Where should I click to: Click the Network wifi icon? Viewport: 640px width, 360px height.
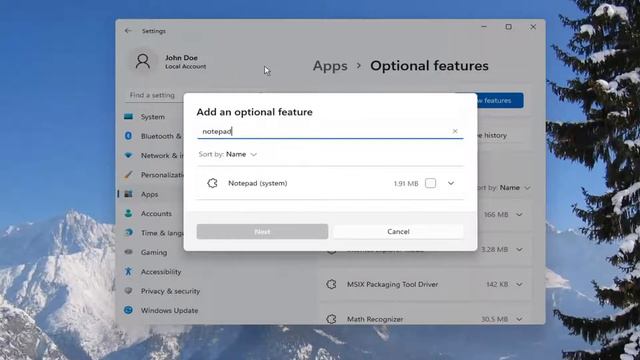click(129, 156)
